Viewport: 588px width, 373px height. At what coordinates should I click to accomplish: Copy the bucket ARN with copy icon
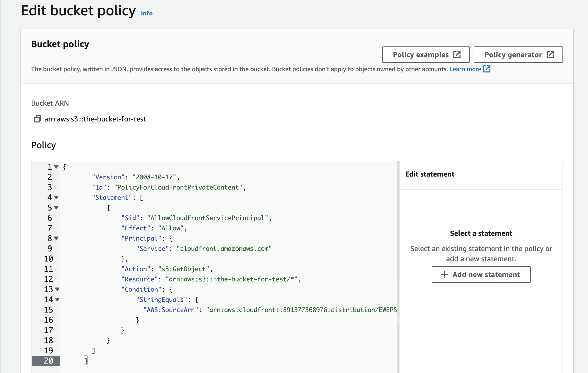pyautogui.click(x=38, y=119)
